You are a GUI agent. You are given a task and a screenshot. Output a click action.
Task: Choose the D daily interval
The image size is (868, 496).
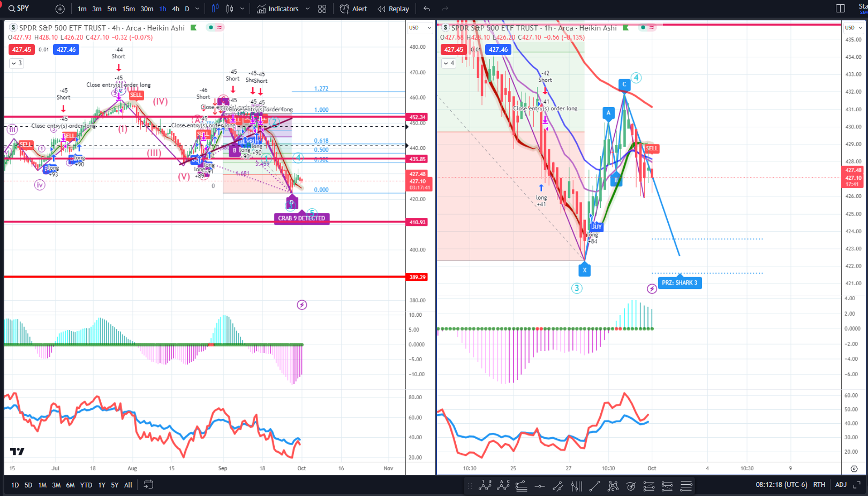187,9
